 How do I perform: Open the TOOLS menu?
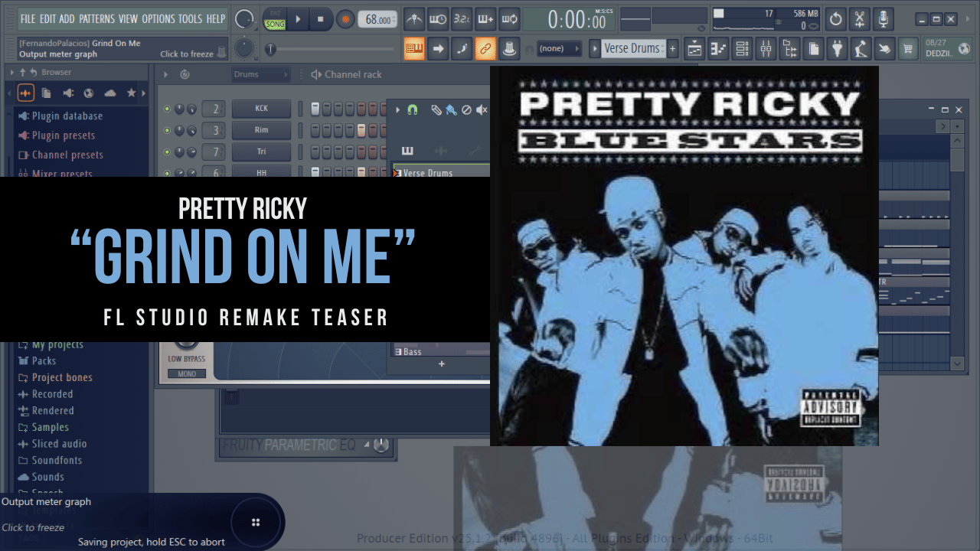(x=191, y=18)
